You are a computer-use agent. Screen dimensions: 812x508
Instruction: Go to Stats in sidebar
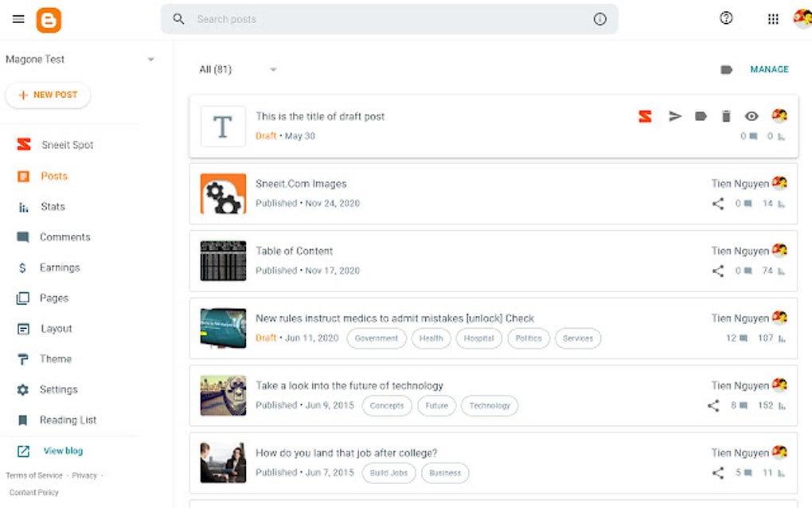click(53, 207)
